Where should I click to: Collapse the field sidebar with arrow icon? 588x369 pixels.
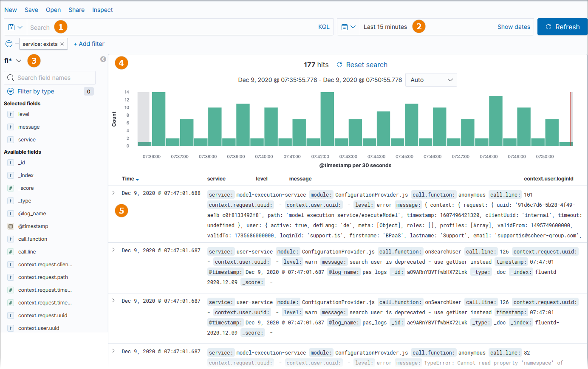click(x=103, y=59)
